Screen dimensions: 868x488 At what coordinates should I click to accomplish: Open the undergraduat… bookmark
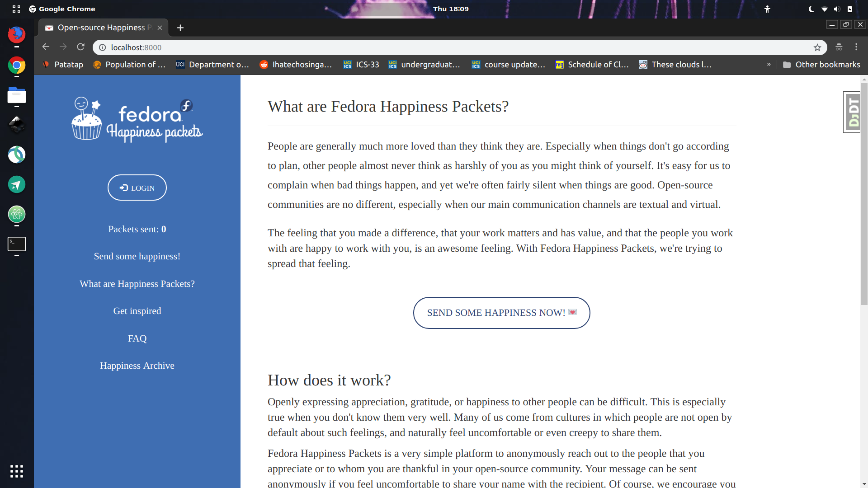(425, 65)
